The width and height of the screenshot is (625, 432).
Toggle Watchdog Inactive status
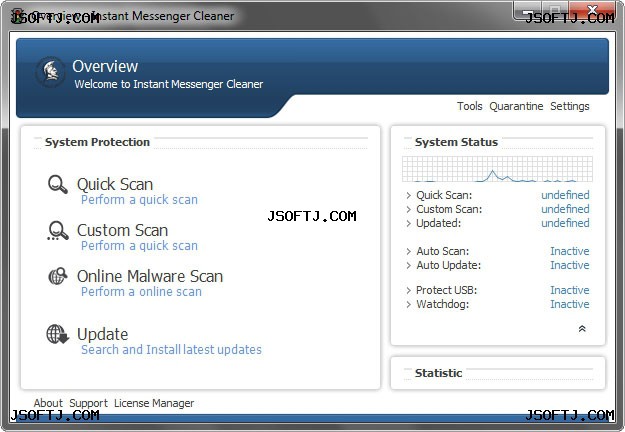(x=570, y=304)
